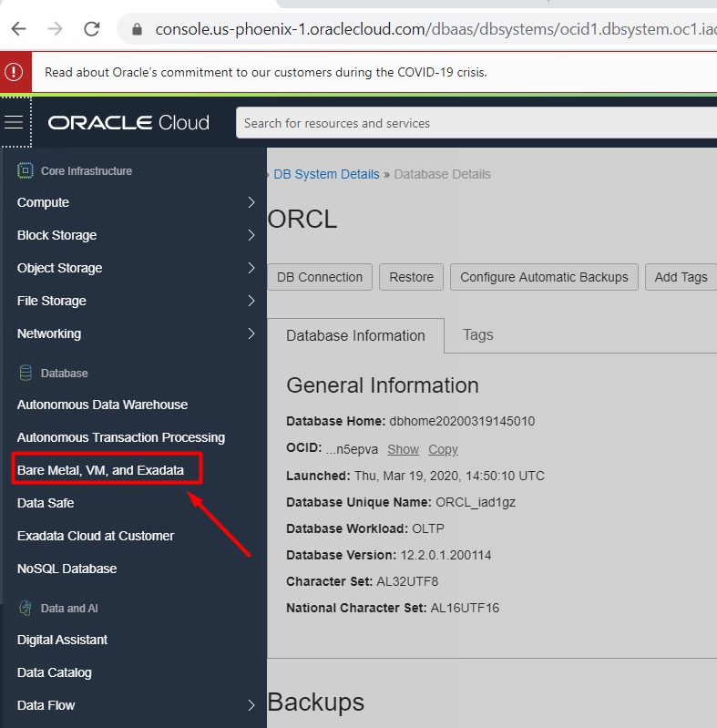The image size is (717, 728).
Task: Click the DB Connection button
Action: pyautogui.click(x=320, y=277)
